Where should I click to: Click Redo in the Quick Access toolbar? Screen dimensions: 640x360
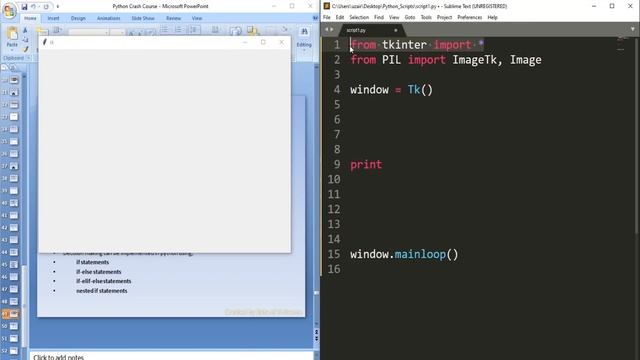46,7
